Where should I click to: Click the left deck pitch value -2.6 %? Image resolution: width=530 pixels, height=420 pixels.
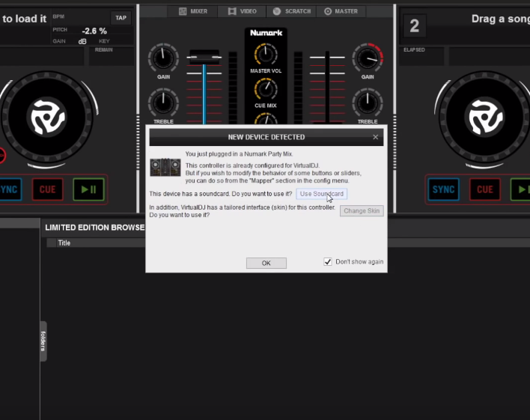(94, 31)
